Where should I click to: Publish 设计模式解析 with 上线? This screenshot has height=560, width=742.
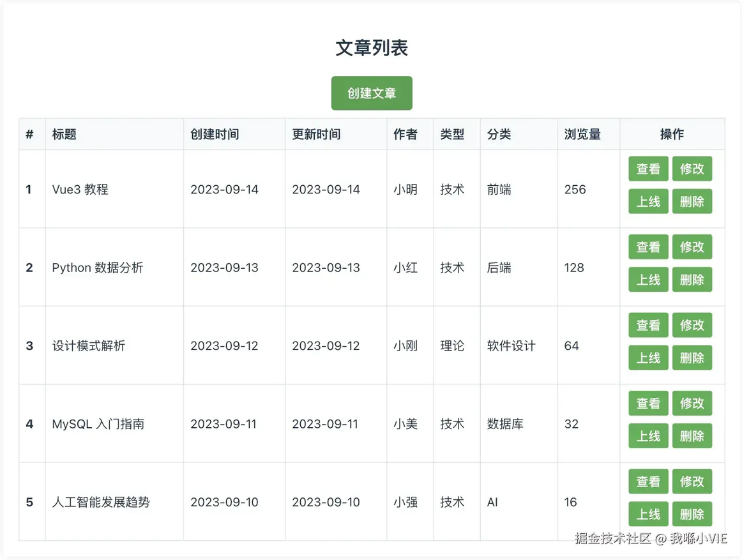coord(648,358)
